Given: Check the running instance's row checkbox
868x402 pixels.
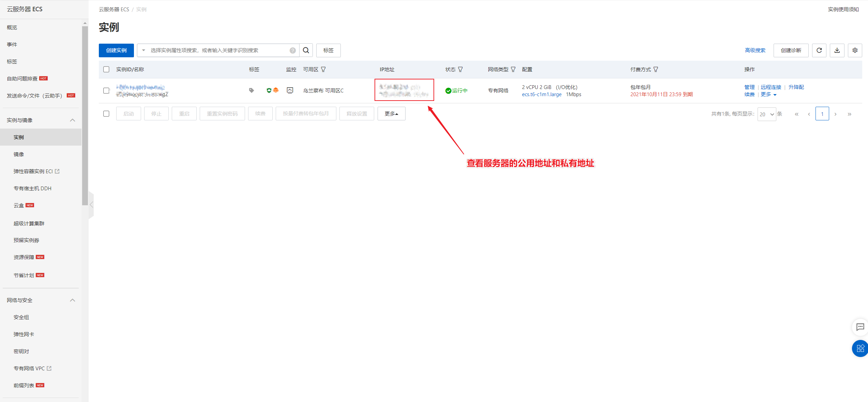Looking at the screenshot, I should 106,90.
